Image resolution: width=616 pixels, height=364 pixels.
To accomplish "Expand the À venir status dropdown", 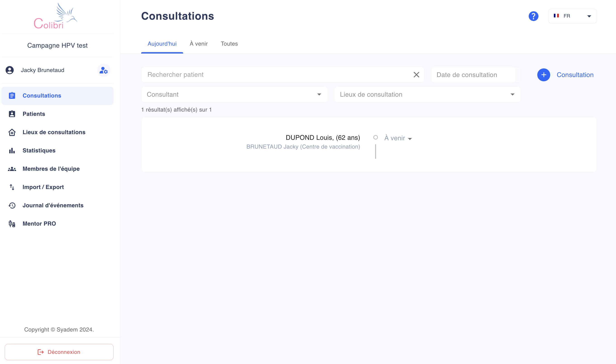I will [398, 138].
